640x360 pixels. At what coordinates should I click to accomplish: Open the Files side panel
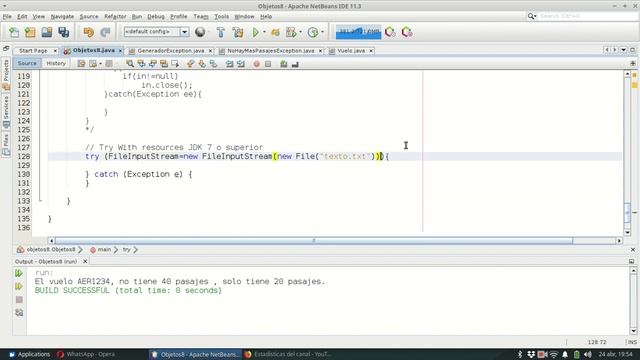point(6,144)
